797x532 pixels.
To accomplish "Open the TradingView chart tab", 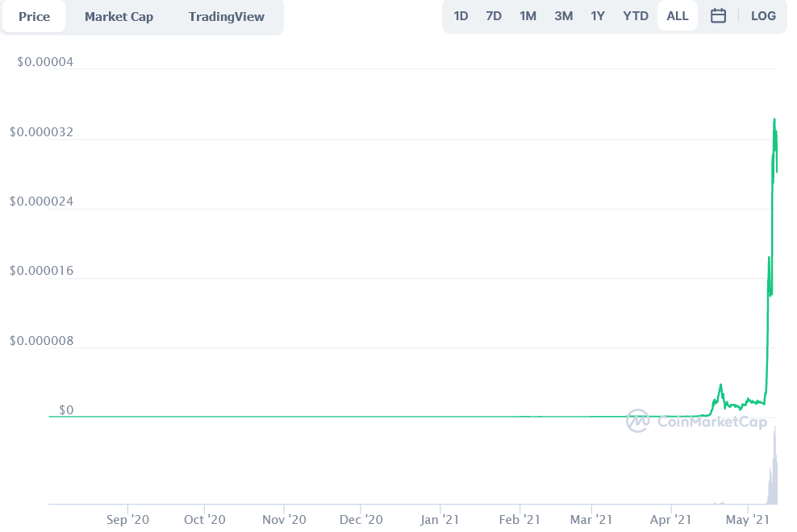I will (226, 16).
